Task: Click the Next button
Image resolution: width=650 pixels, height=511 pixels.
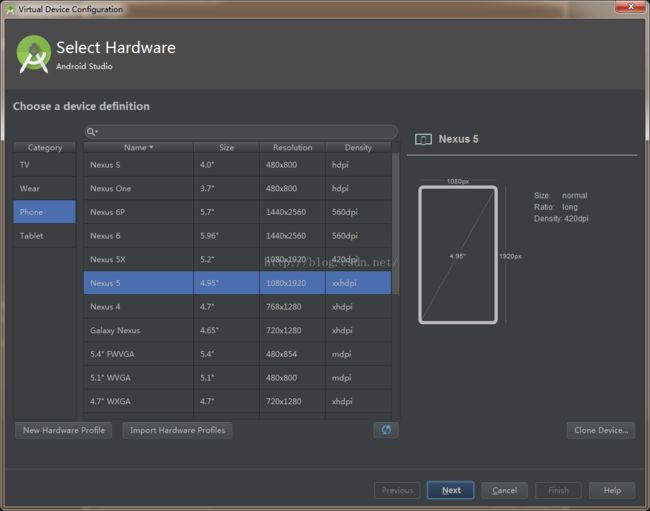Action: (x=451, y=490)
